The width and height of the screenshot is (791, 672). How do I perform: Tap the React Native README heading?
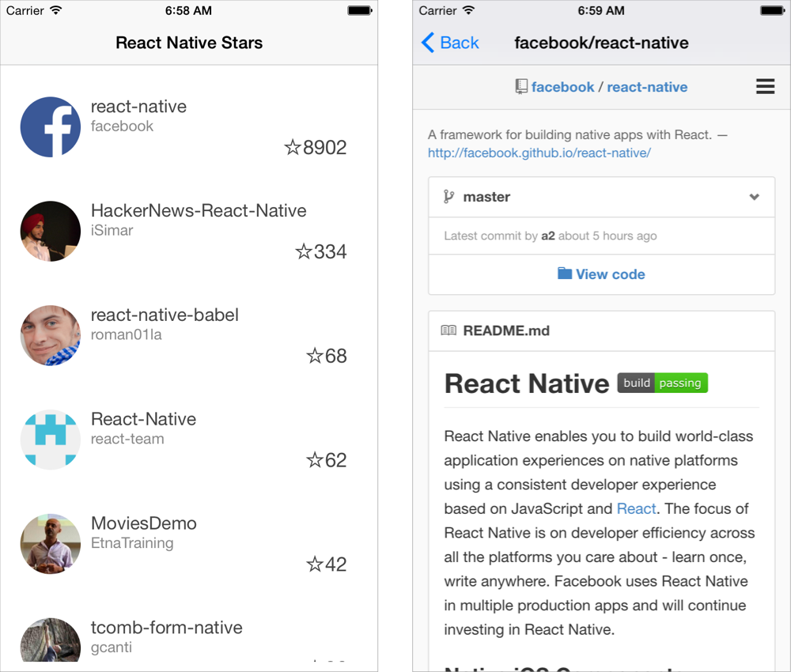527,383
